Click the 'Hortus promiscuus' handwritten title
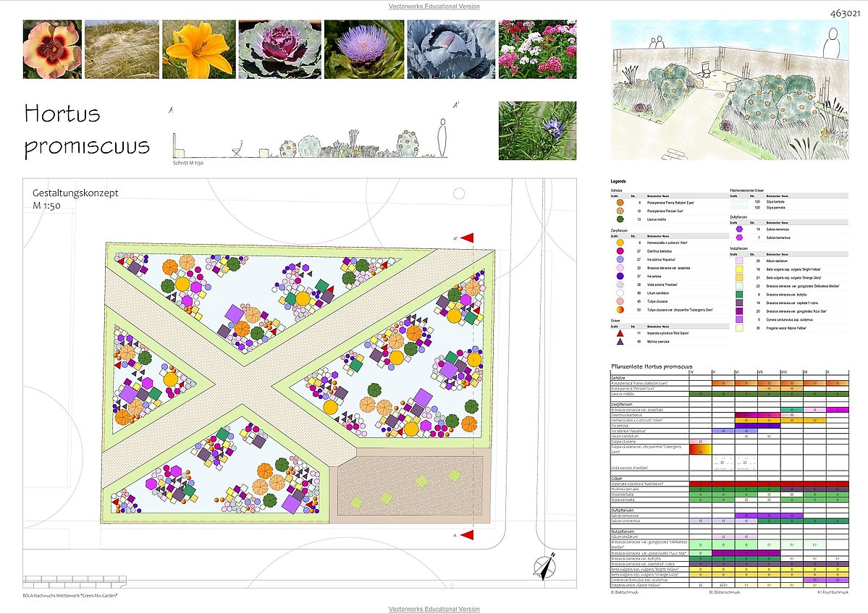 tap(87, 130)
